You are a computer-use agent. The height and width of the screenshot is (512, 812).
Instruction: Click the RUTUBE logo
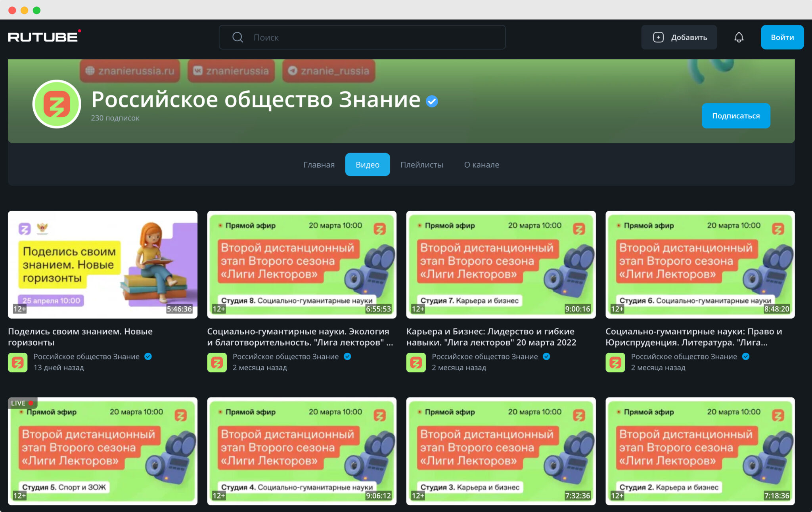[44, 37]
